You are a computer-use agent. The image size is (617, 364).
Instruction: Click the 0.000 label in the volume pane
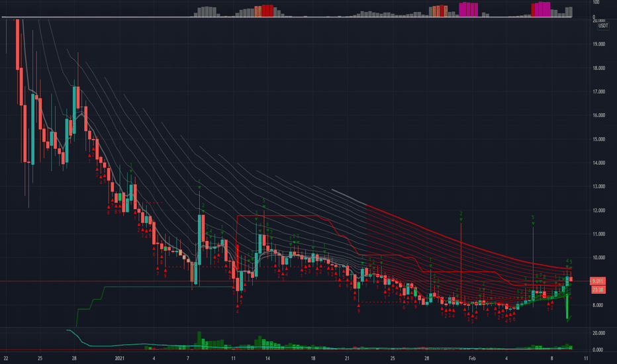(x=598, y=349)
